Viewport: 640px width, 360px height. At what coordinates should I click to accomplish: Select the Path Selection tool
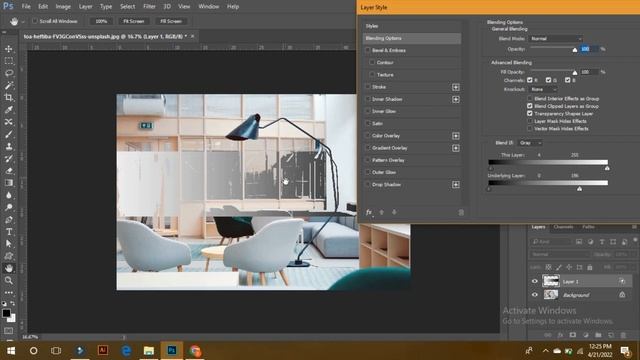tap(9, 244)
